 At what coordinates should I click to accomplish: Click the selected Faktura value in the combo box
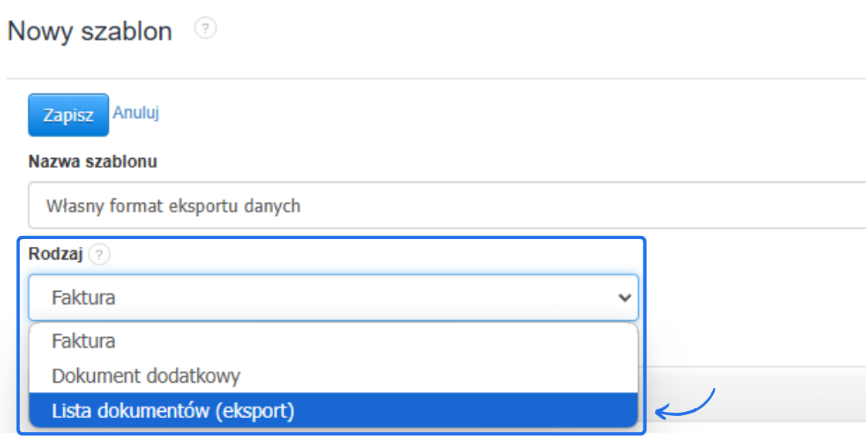tap(84, 298)
